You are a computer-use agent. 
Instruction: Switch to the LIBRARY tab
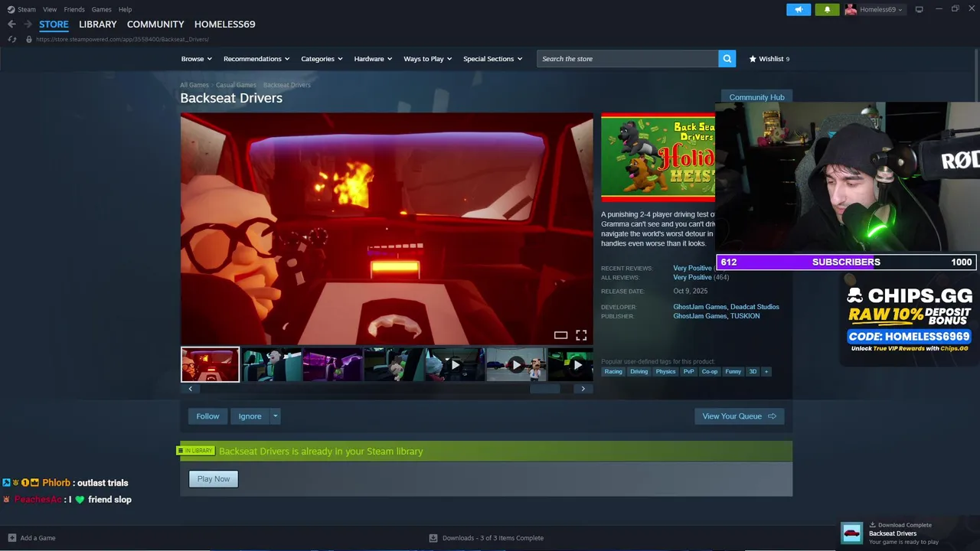(x=98, y=24)
